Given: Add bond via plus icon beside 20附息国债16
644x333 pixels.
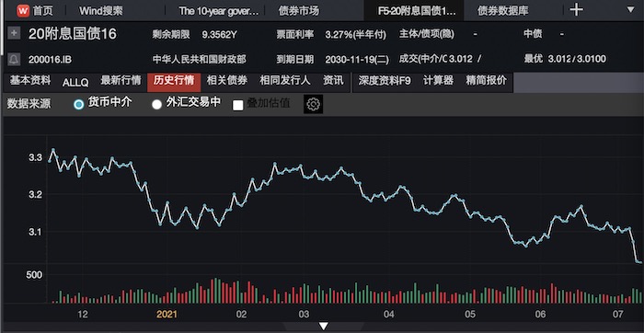Looking at the screenshot, I should coord(14,33).
